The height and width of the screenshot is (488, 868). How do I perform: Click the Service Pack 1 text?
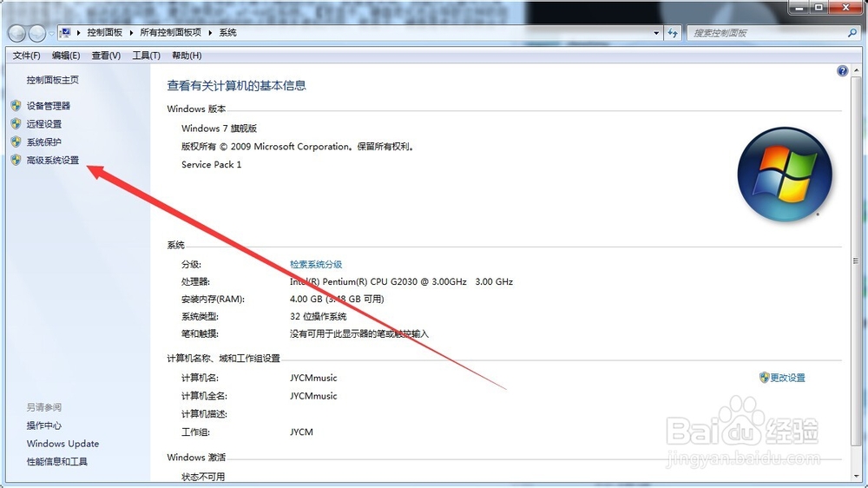point(212,164)
